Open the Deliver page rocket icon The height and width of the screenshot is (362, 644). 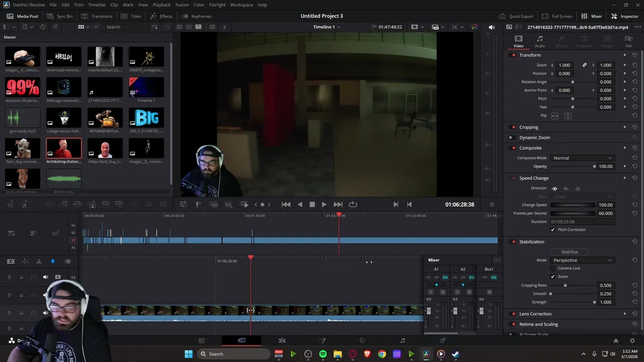coord(443,340)
